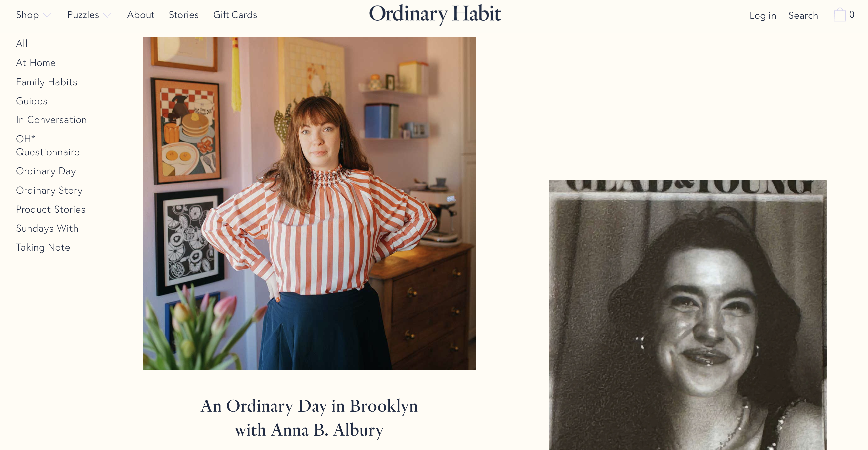Image resolution: width=868 pixels, height=450 pixels.
Task: Select In Conversation category
Action: point(51,120)
